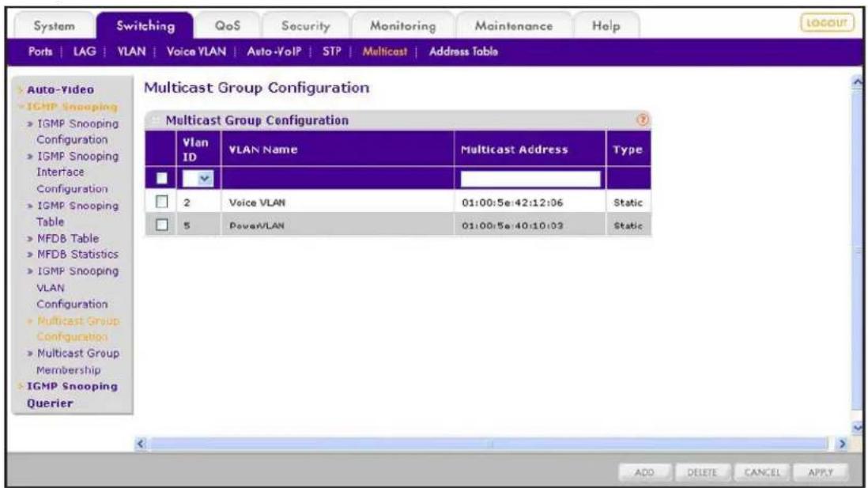The image size is (868, 488).
Task: Click the LOGOUT button
Action: (827, 23)
